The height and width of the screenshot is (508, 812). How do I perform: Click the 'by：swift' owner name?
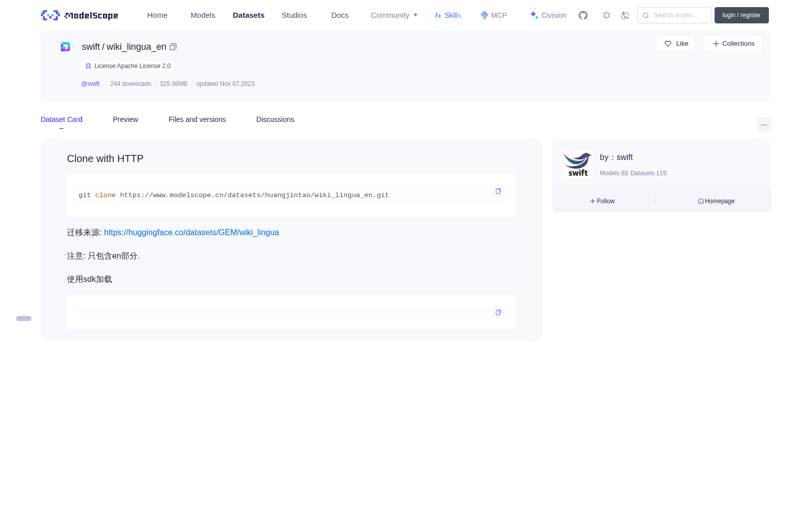pyautogui.click(x=616, y=157)
